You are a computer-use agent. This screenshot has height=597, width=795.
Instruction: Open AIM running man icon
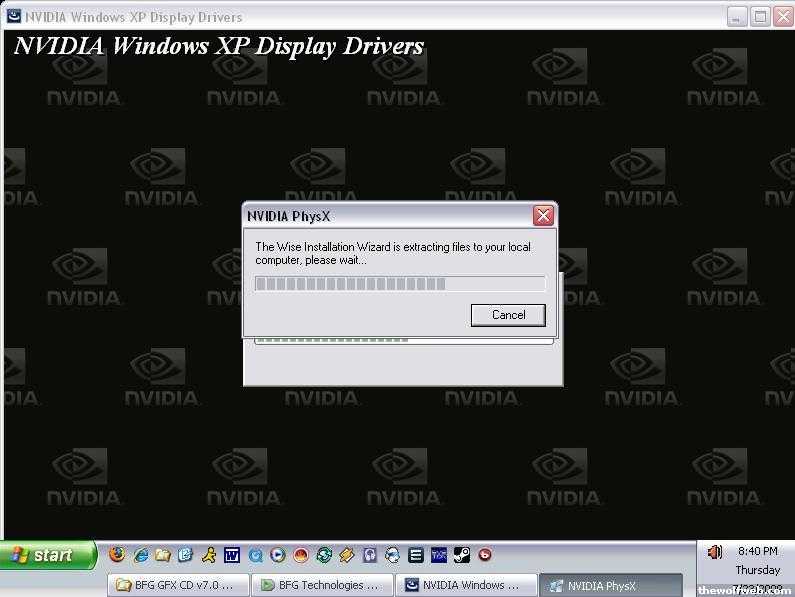click(x=208, y=554)
